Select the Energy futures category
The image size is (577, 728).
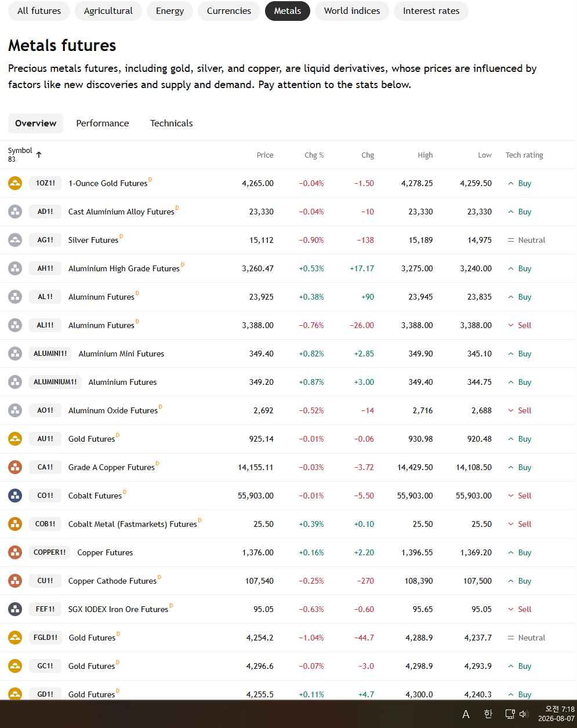[x=170, y=11]
